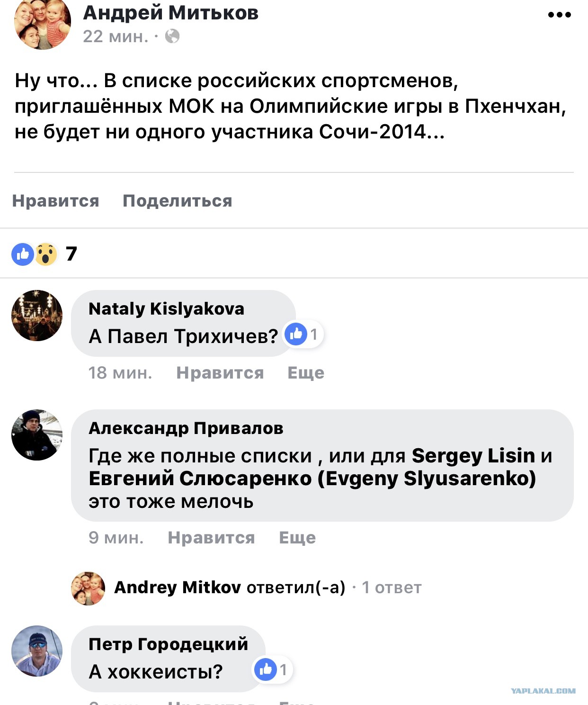The image size is (588, 705).
Task: Open Александр Привалов's avatar
Action: 37,435
